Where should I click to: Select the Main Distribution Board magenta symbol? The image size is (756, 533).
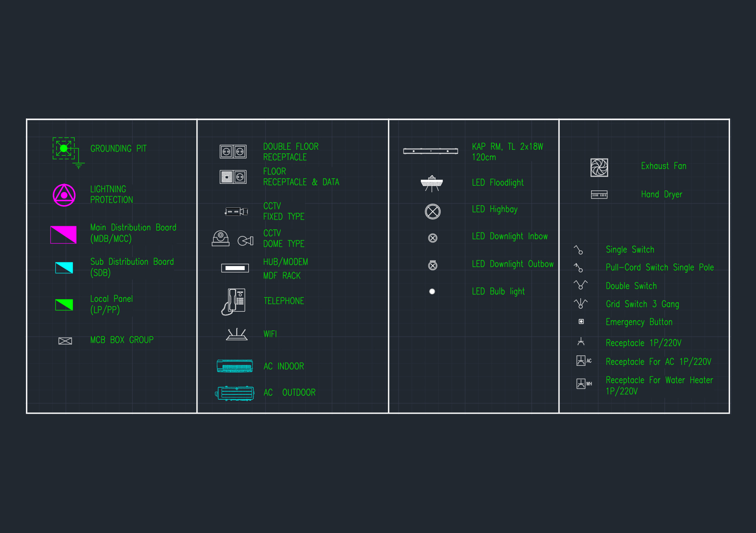[63, 235]
